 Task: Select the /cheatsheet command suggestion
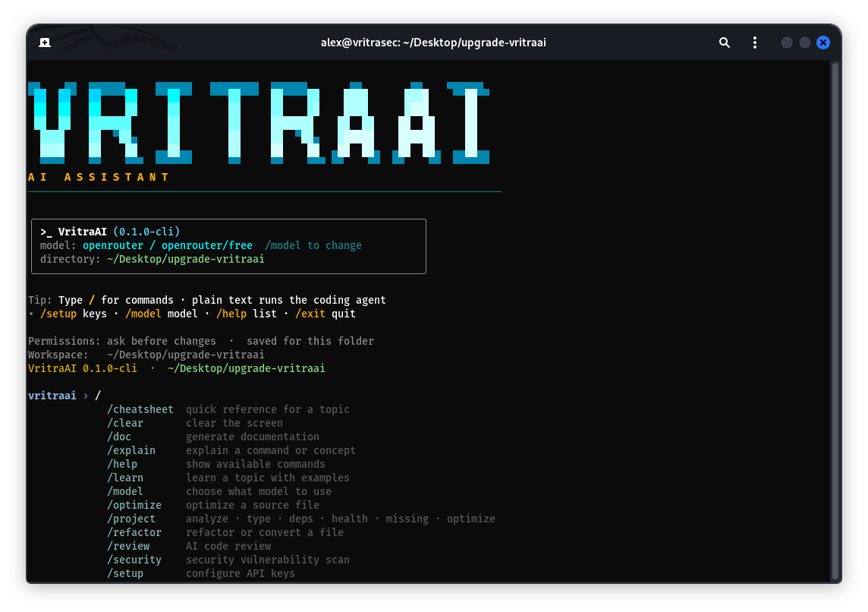140,409
